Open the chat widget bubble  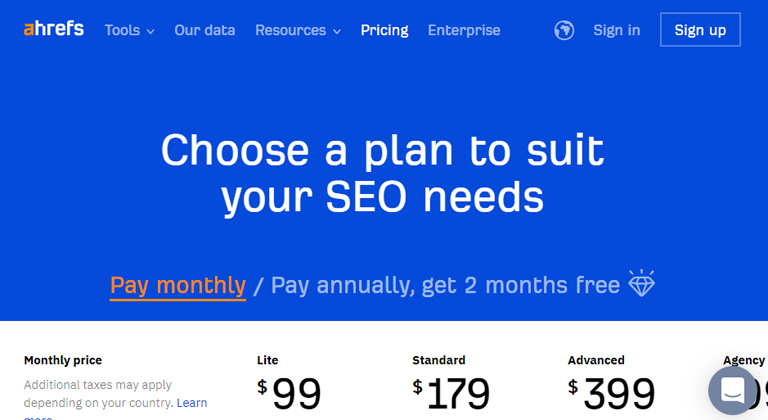(x=733, y=391)
